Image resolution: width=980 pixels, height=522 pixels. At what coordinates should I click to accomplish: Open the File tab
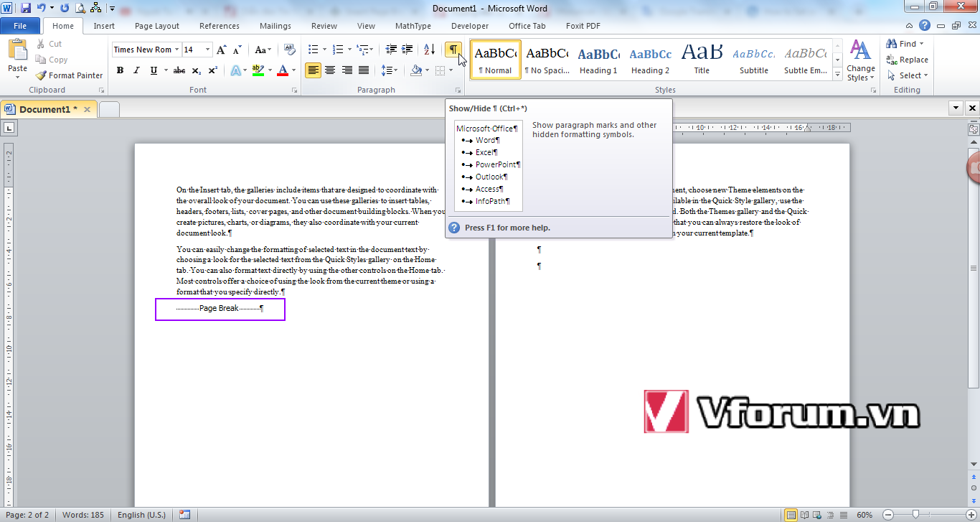click(x=20, y=26)
